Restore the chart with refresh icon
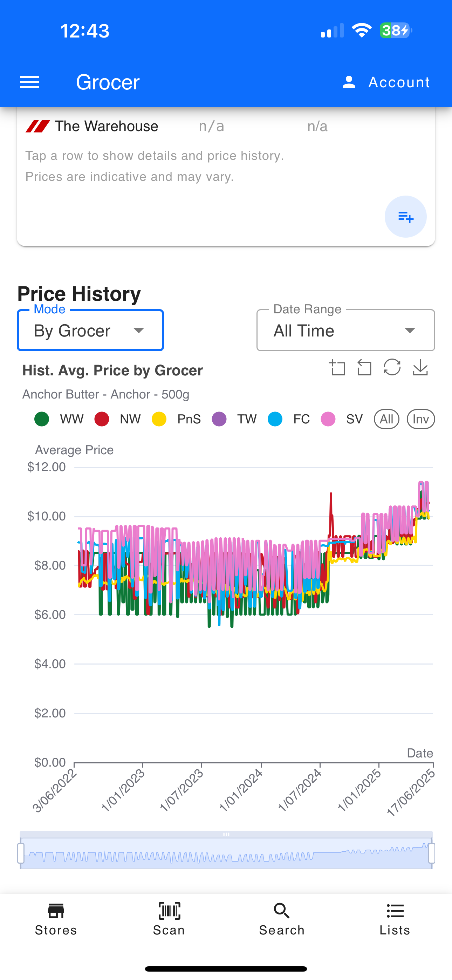Screen dimensions: 452x980 point(392,368)
